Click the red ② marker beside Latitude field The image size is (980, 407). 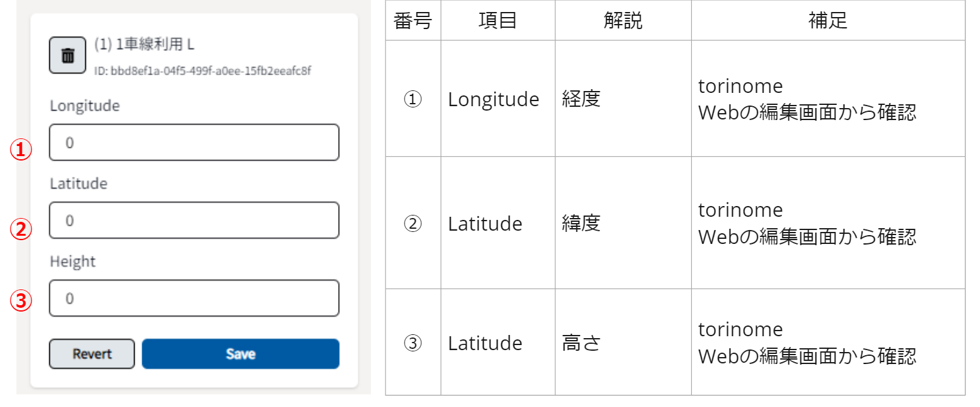23,228
